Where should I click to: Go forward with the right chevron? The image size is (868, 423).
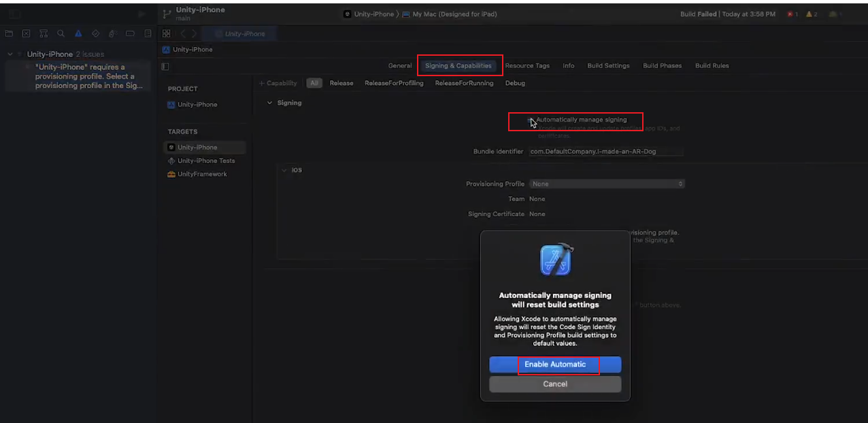point(195,33)
